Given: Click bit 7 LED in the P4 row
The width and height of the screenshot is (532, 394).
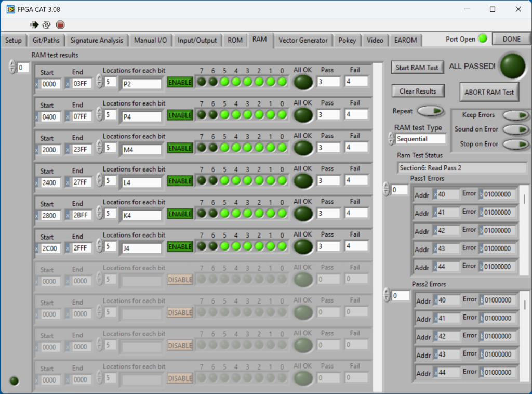Looking at the screenshot, I should coord(202,115).
